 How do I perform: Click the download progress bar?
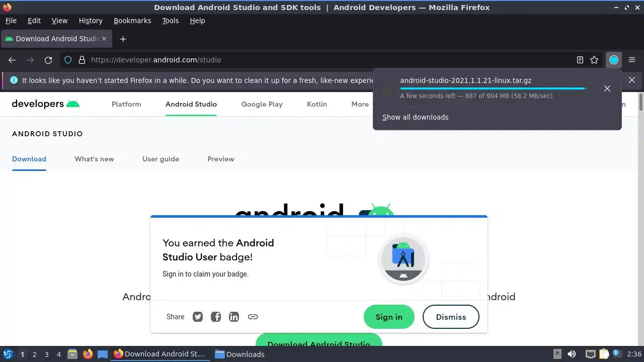pyautogui.click(x=494, y=88)
